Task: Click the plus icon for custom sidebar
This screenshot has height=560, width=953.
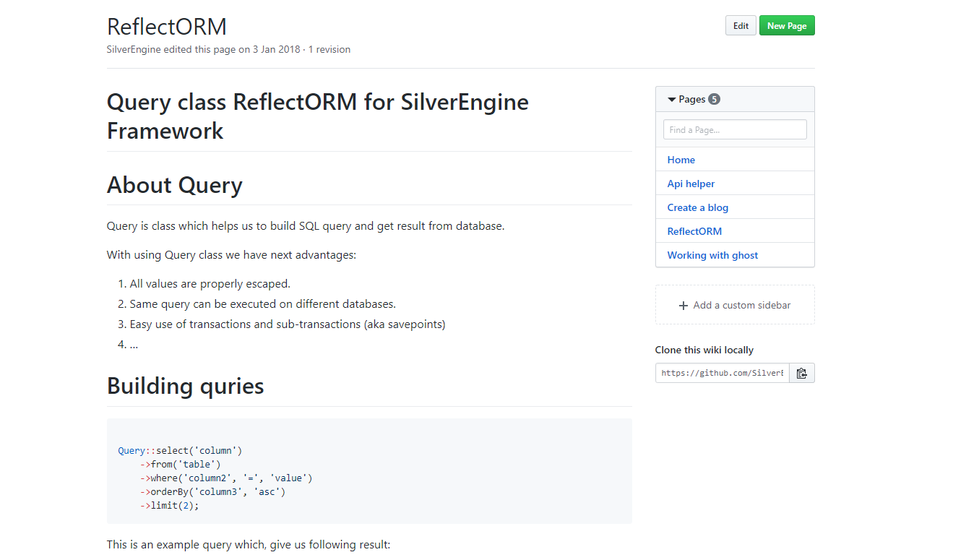Action: pos(684,305)
